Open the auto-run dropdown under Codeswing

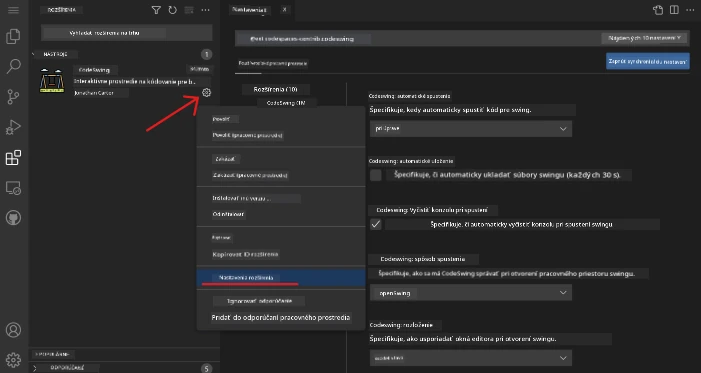471,128
